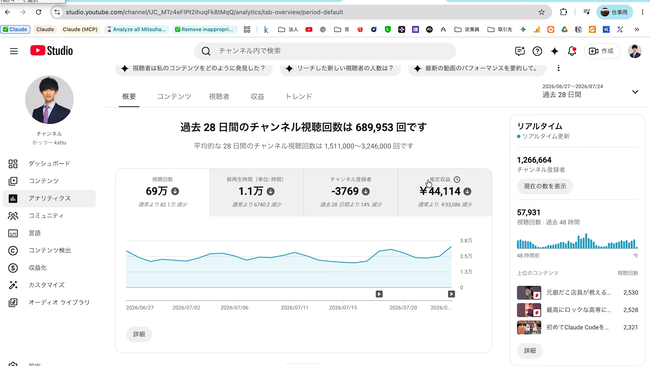This screenshot has height=366, width=650.
Task: Click the チャンネル内で検索 search field
Action: [325, 51]
